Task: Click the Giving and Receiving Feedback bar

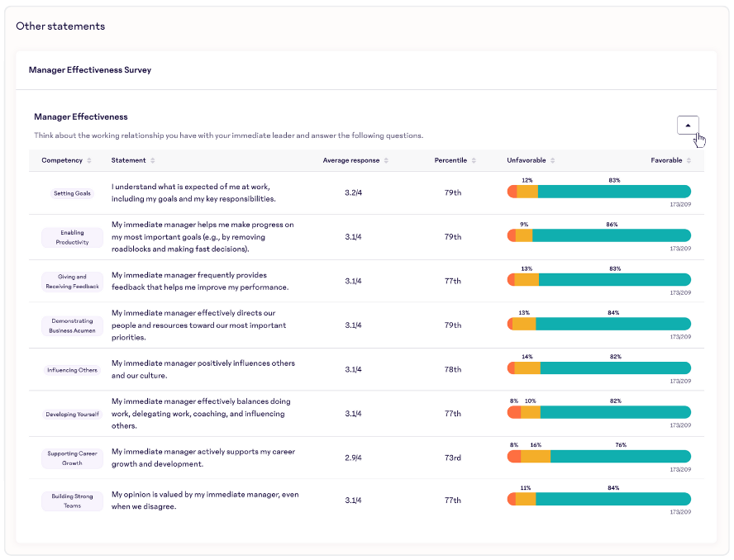Action: (x=599, y=280)
